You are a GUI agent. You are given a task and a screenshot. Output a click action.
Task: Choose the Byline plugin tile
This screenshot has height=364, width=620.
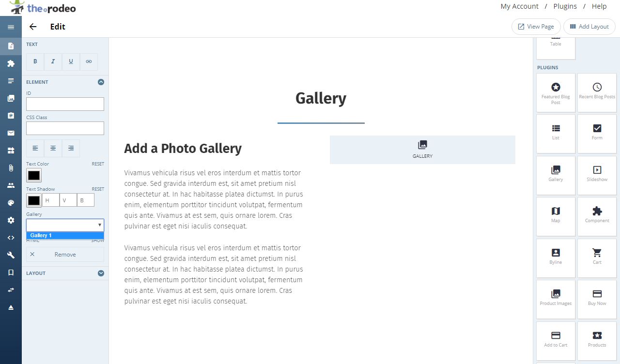(x=556, y=257)
